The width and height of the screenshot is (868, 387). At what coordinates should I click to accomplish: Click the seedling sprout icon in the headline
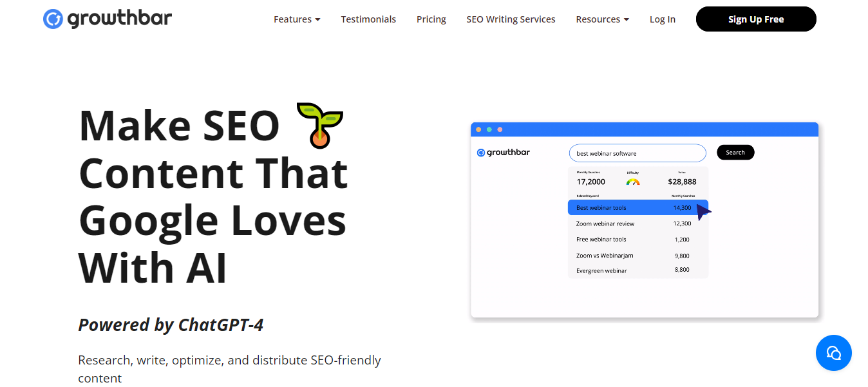pos(320,125)
